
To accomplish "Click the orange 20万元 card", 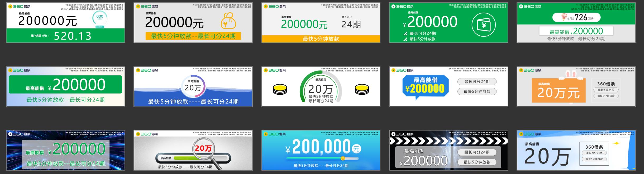I will pos(559,90).
